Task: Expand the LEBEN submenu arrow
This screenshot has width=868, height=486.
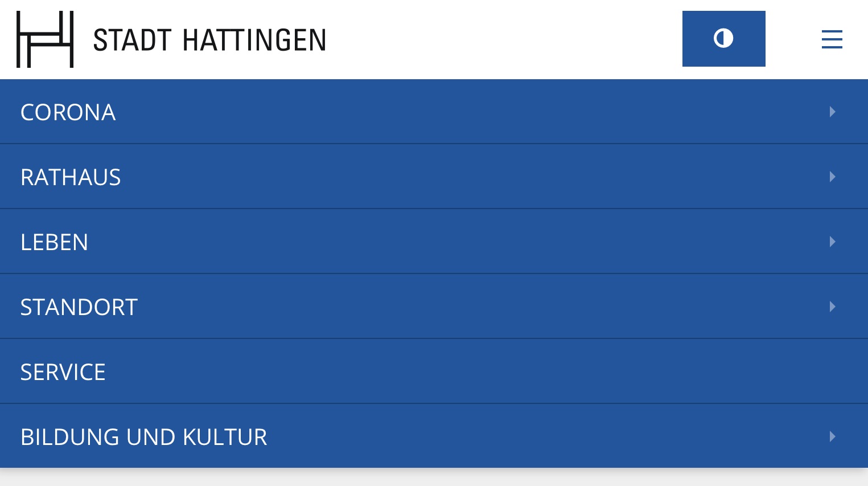Action: coord(833,242)
